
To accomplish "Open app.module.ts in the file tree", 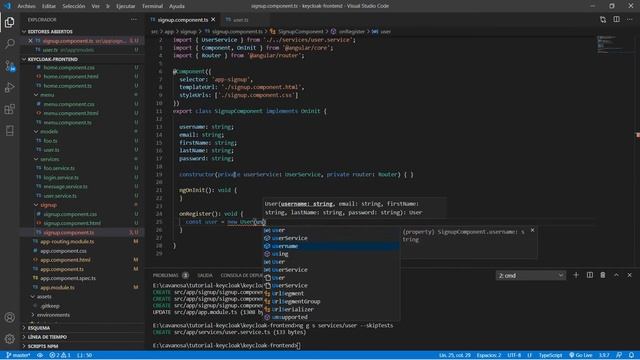I will point(57,287).
